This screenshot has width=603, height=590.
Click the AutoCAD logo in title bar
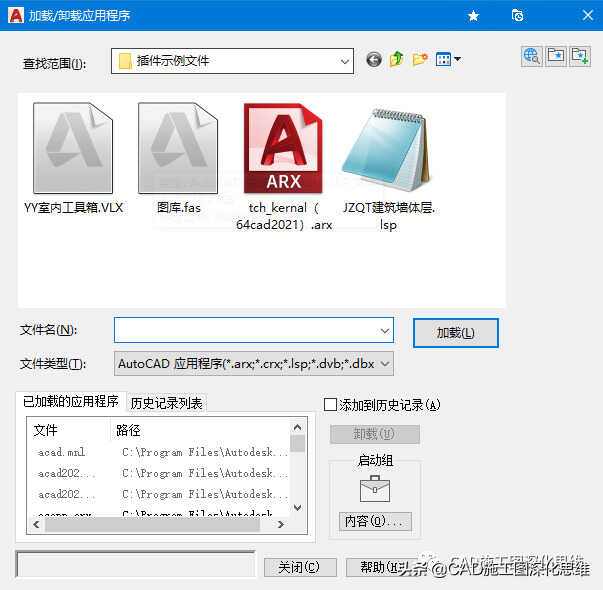tap(16, 15)
